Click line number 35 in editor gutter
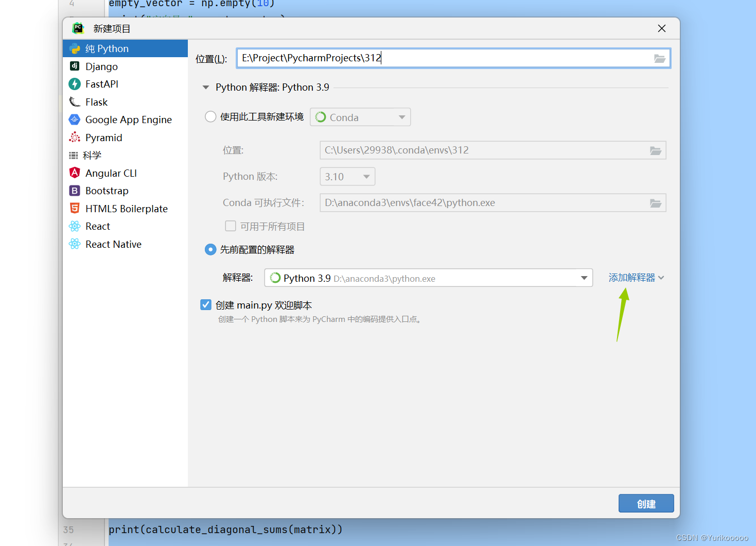This screenshot has height=546, width=756. click(68, 530)
